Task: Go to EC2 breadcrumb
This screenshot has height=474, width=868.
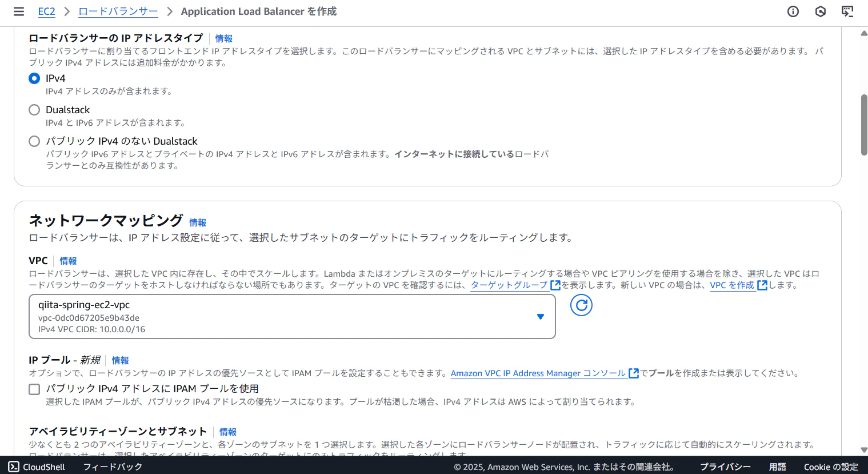Action: (x=47, y=11)
